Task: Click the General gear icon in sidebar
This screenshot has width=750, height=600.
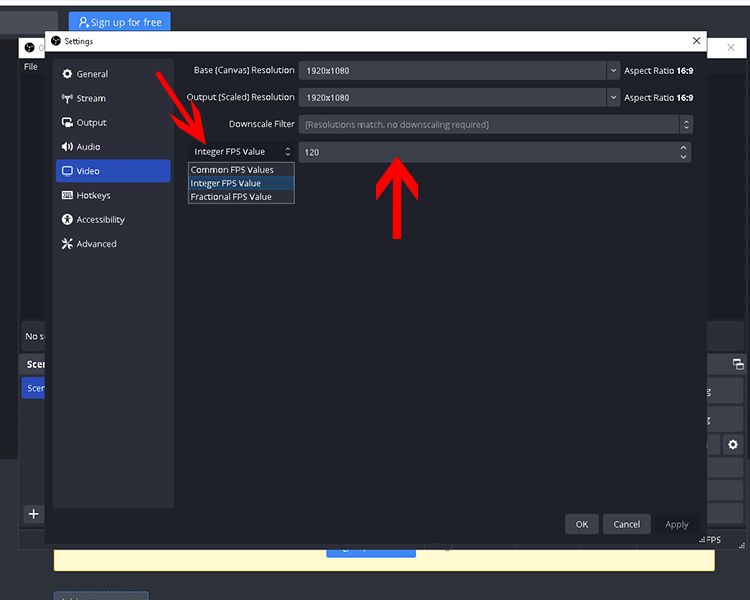Action: click(x=67, y=74)
